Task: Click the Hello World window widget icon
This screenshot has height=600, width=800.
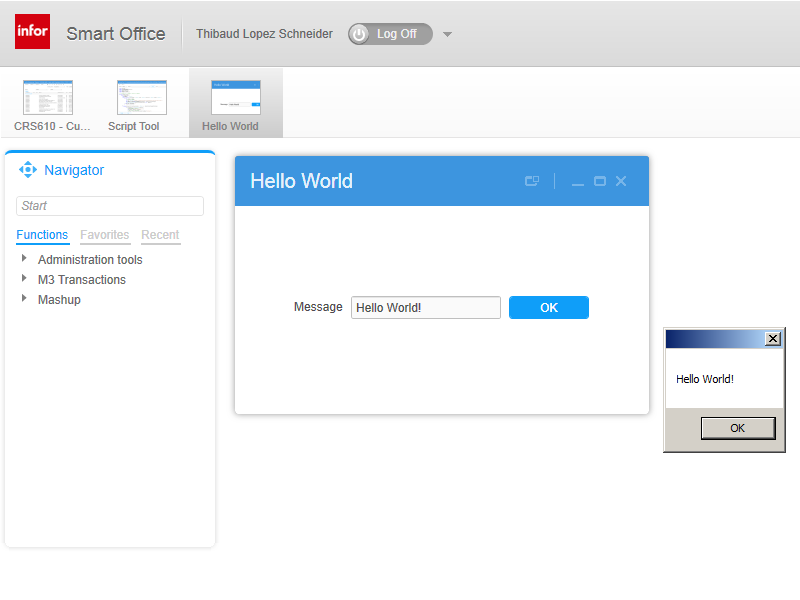Action: [x=532, y=181]
